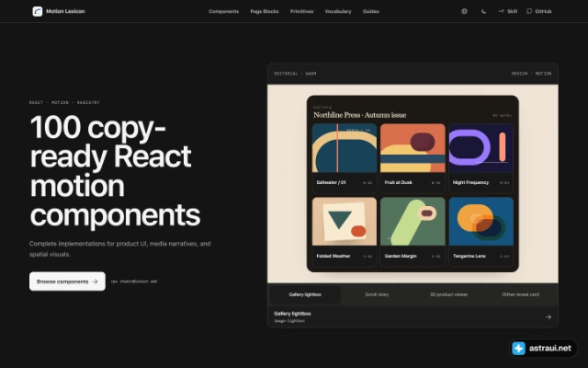Viewport: 588px width, 368px height.
Task: Go to the Primitives section
Action: 301,11
